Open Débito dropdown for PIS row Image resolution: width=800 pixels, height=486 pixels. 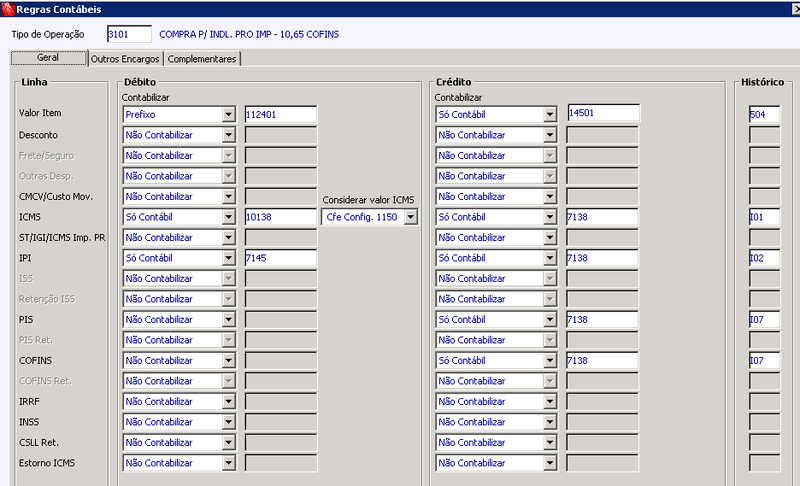tap(229, 320)
